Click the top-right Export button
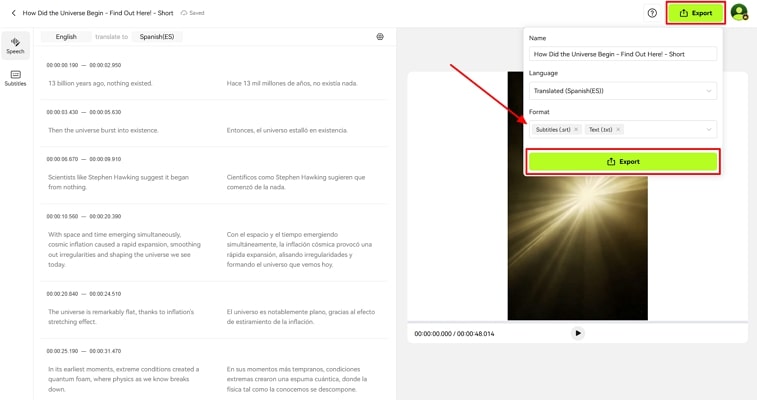This screenshot has height=400, width=757. tap(696, 13)
